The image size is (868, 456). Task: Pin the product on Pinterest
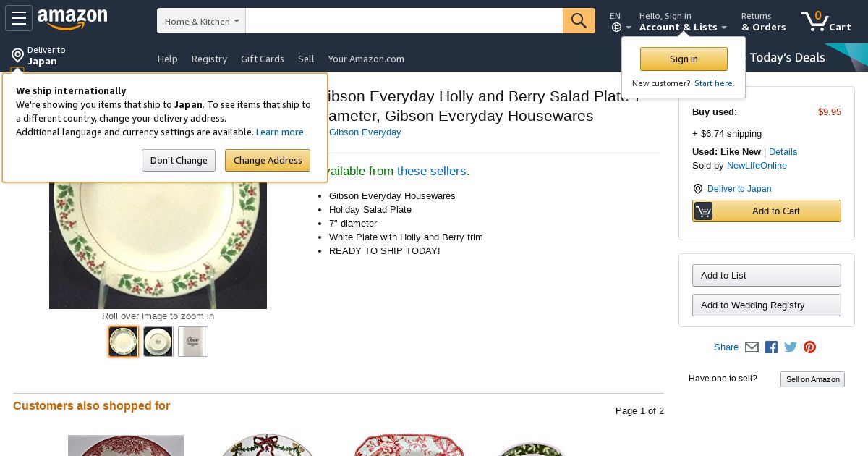pyautogui.click(x=809, y=347)
